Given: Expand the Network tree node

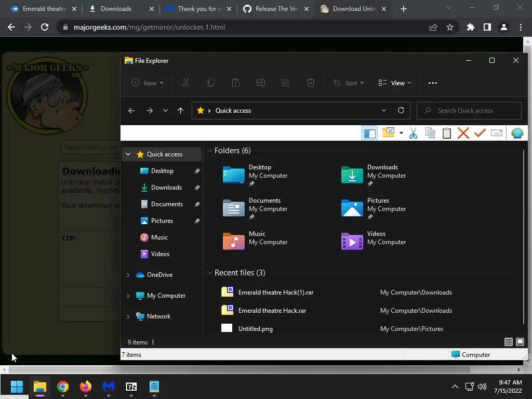Looking at the screenshot, I should 128,316.
